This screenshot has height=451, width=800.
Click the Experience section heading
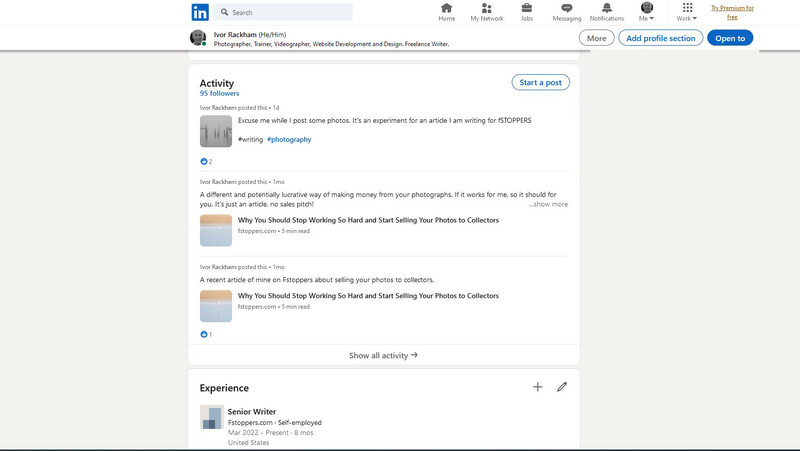[x=224, y=388]
